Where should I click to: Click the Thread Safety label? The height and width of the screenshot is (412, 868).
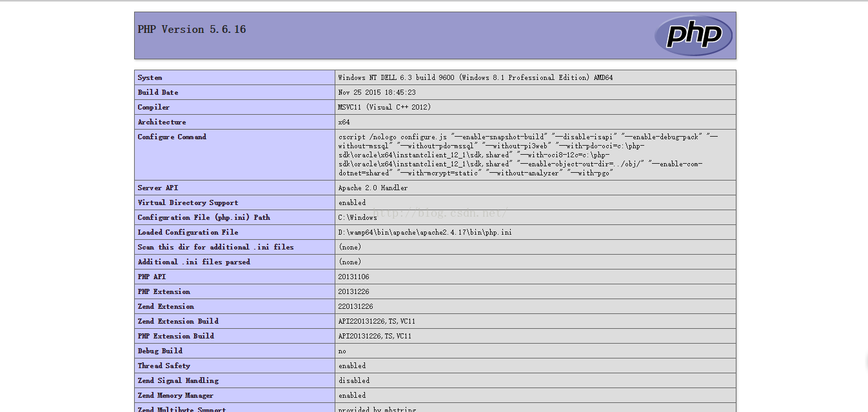tap(164, 366)
